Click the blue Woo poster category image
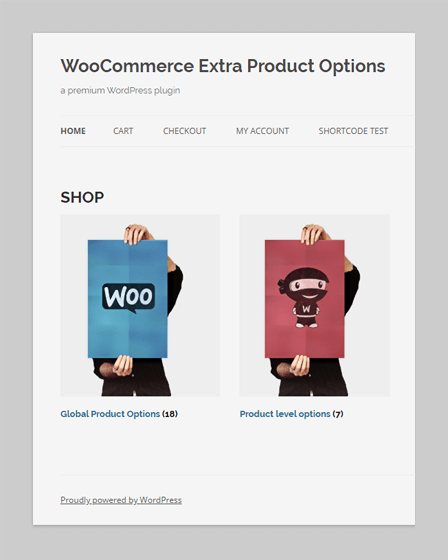Viewport: 448px width, 560px height. 140,305
